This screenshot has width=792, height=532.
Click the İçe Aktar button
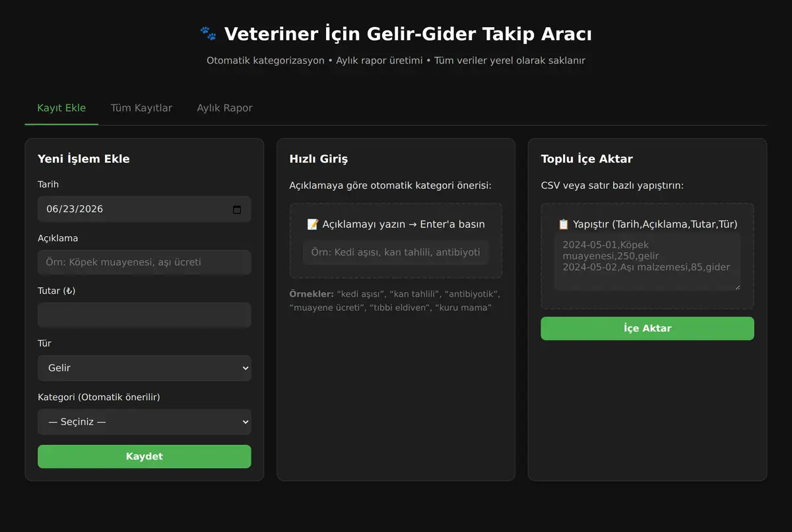click(x=647, y=328)
